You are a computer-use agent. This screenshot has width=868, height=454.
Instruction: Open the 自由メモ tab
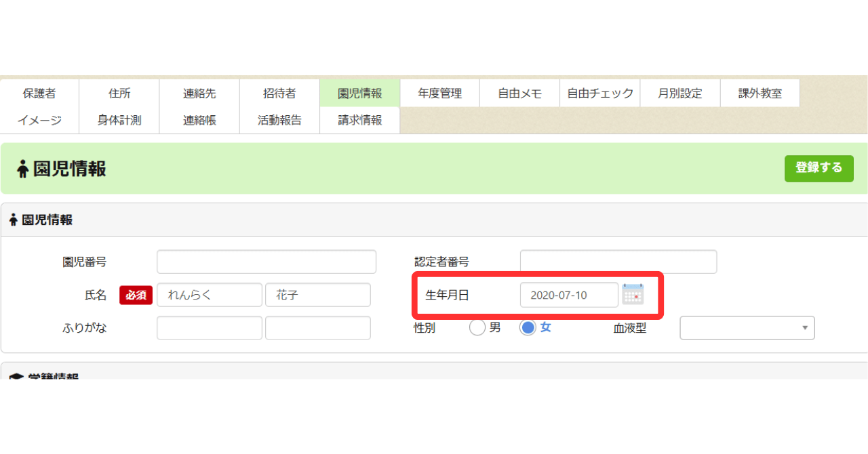pyautogui.click(x=519, y=94)
